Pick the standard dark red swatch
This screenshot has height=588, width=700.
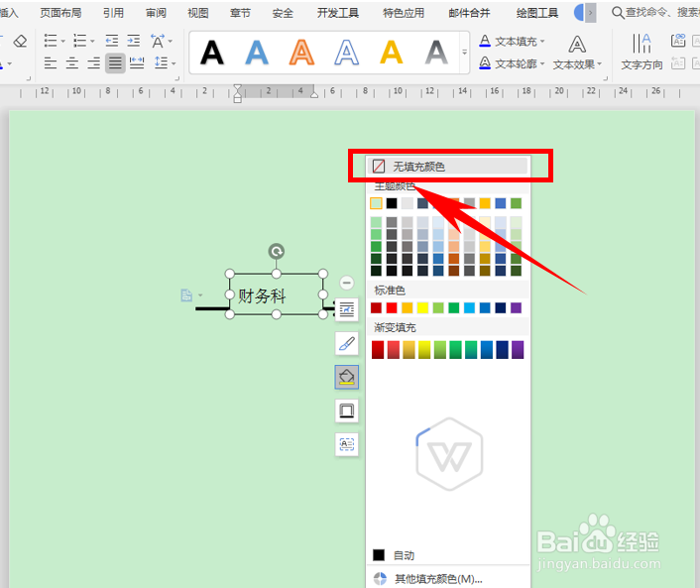pyautogui.click(x=377, y=307)
